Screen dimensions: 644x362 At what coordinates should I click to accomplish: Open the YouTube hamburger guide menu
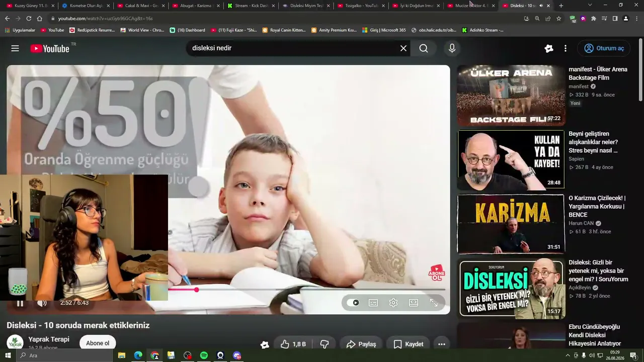[15, 48]
